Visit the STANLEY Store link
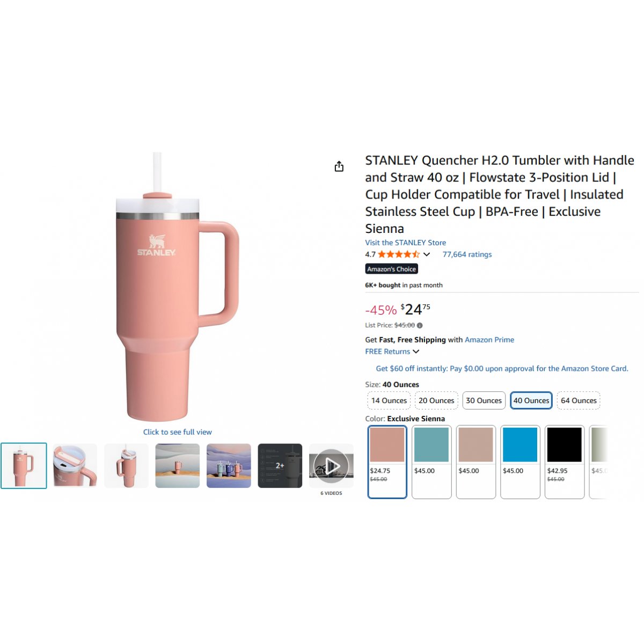The height and width of the screenshot is (644, 644). click(x=406, y=243)
